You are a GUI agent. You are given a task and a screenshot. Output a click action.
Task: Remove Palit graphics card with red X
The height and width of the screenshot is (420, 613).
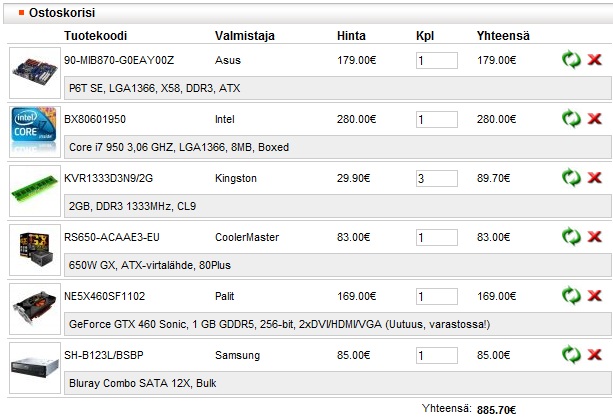point(594,296)
